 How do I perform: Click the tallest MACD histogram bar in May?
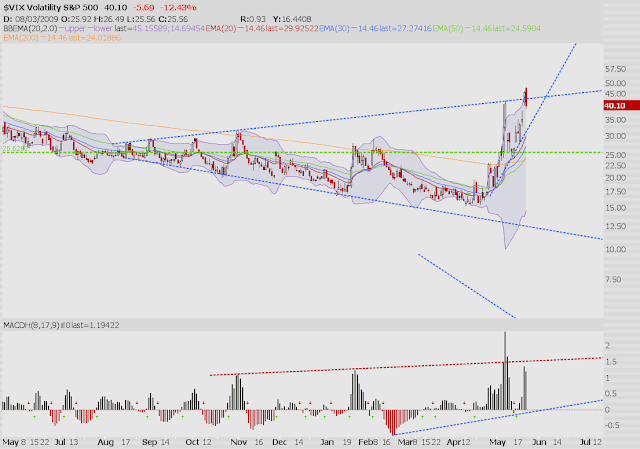click(505, 371)
